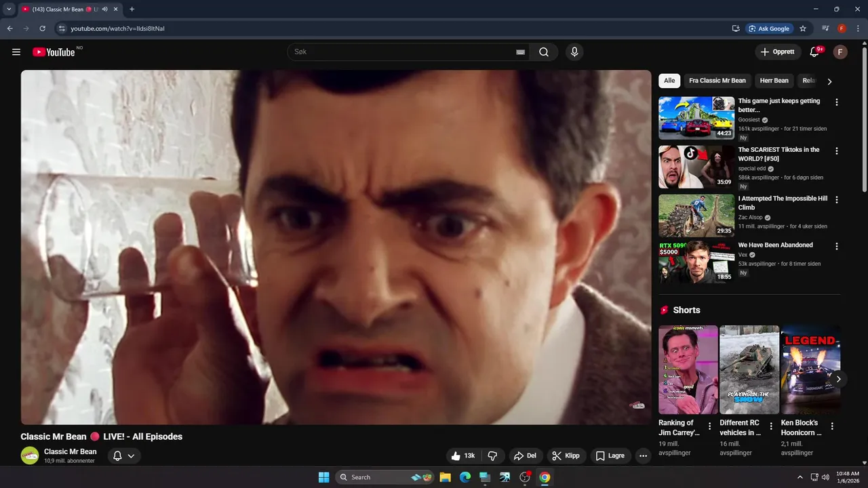Open options for 'We Have Been Abandoned'

tap(836, 247)
